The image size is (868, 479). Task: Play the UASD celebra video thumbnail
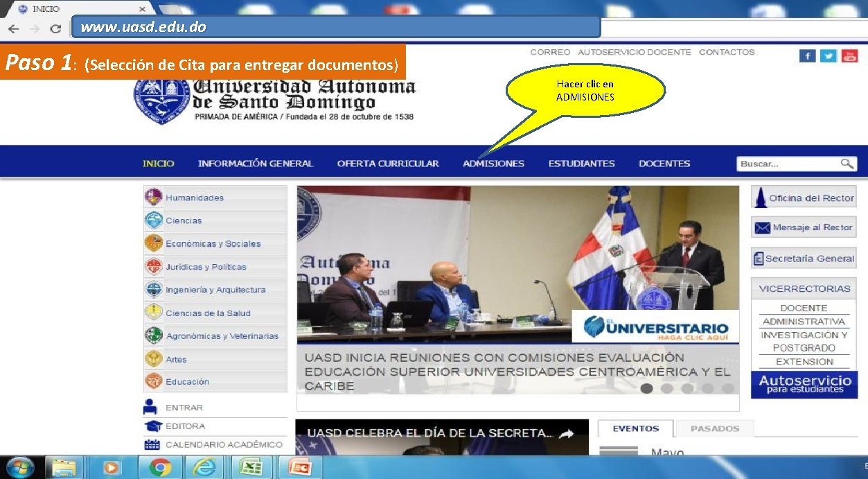click(x=442, y=437)
